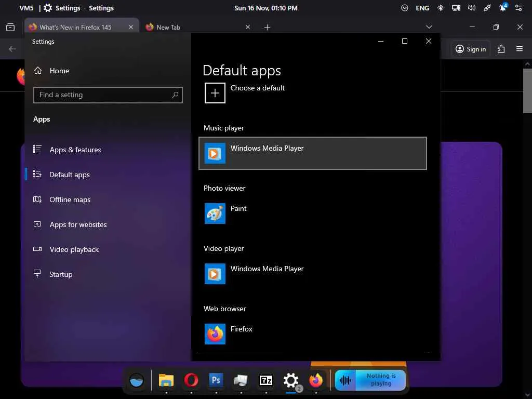Open a new Firefox tab with plus
Image resolution: width=532 pixels, height=399 pixels.
[x=268, y=27]
